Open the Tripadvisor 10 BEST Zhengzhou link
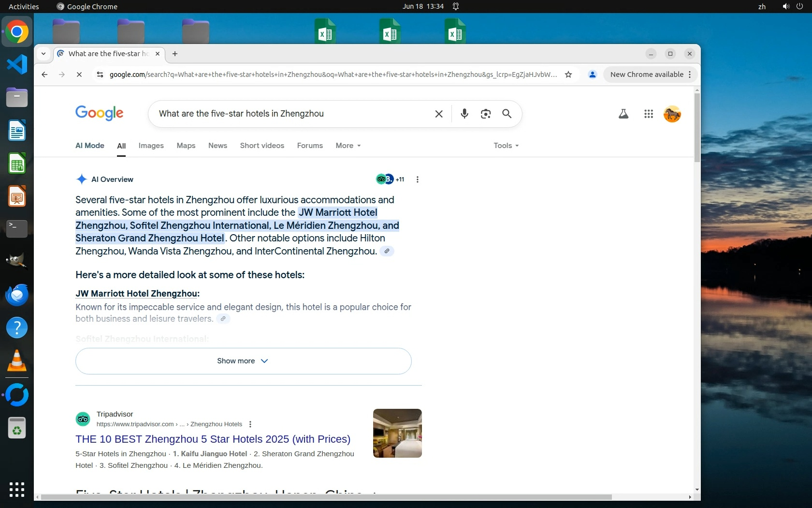The height and width of the screenshot is (508, 812). tap(213, 439)
